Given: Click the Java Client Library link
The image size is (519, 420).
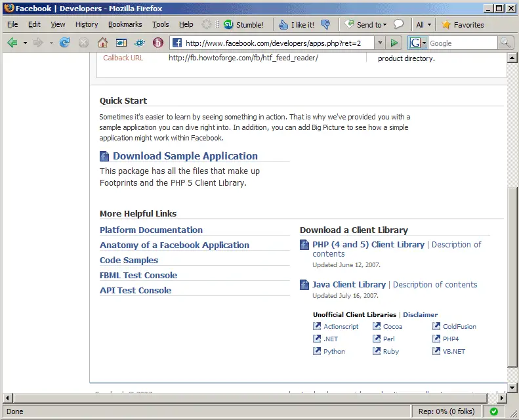Looking at the screenshot, I should 349,285.
